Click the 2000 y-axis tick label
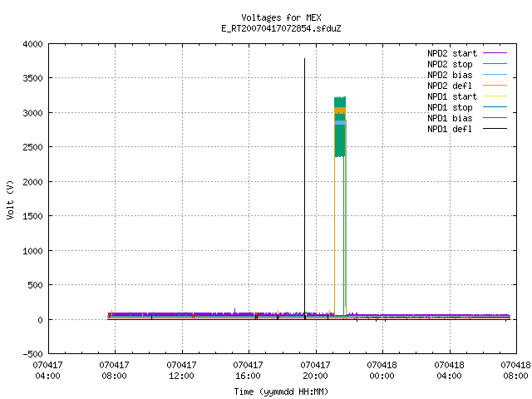532x399 pixels. [33, 182]
